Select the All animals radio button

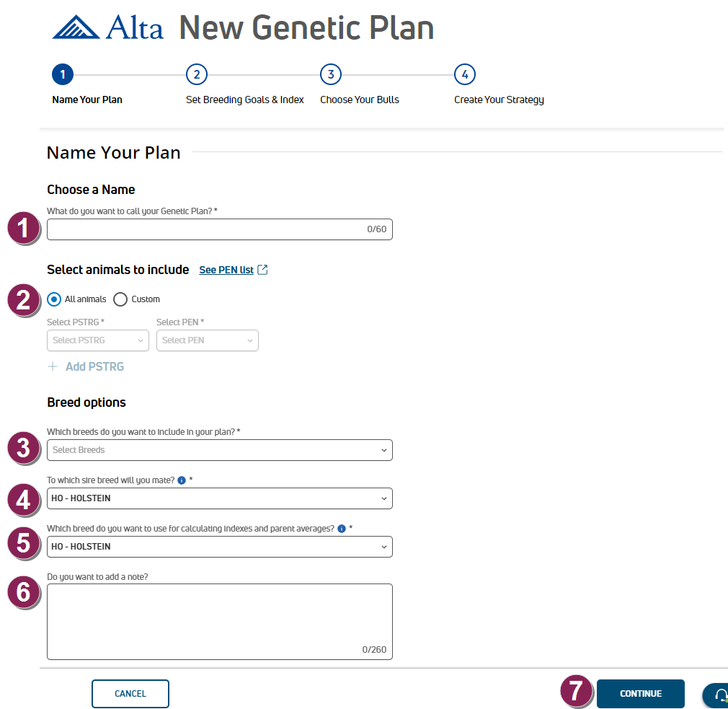coord(54,299)
